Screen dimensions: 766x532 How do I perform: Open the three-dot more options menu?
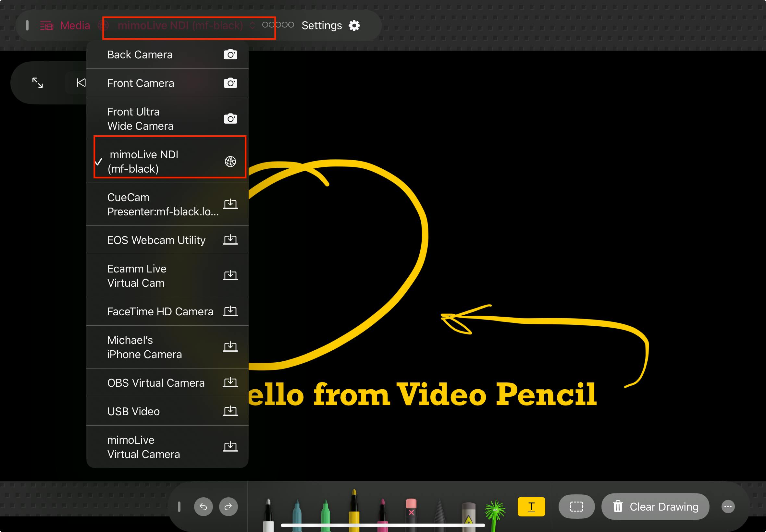pos(728,507)
